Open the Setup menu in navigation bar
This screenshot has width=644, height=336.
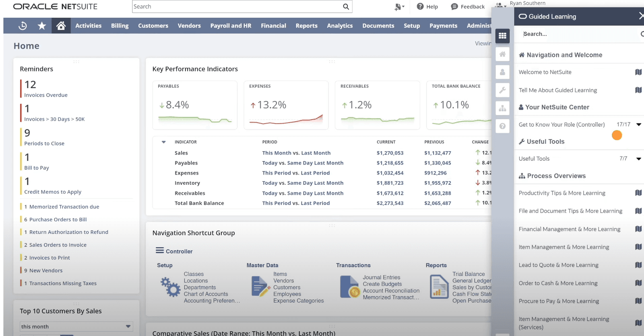(x=412, y=26)
